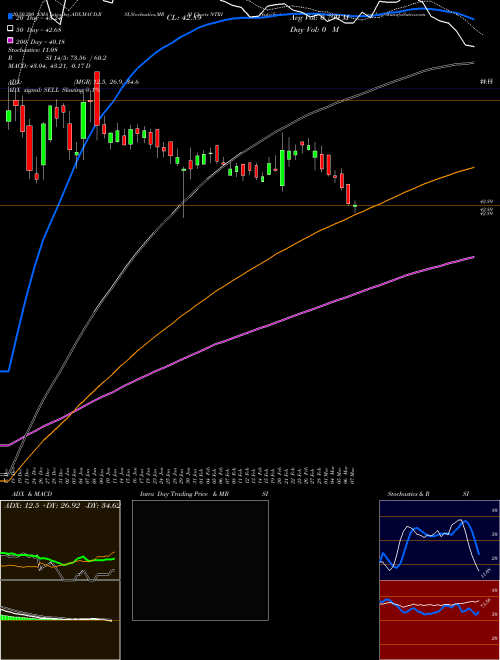Click the 'CL: 42.59' close price
500x660 pixels.
coord(185,18)
